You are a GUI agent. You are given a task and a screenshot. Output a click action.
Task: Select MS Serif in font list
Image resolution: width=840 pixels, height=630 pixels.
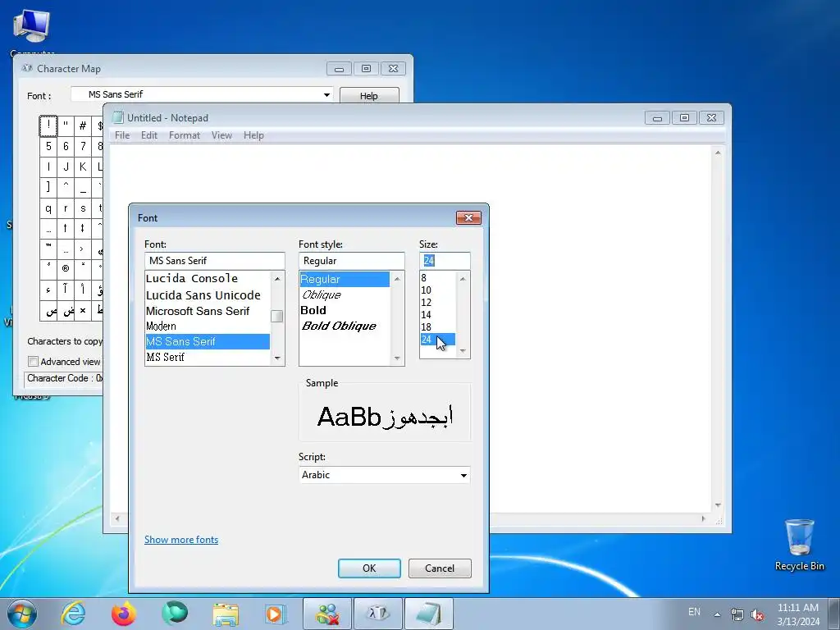(208, 357)
